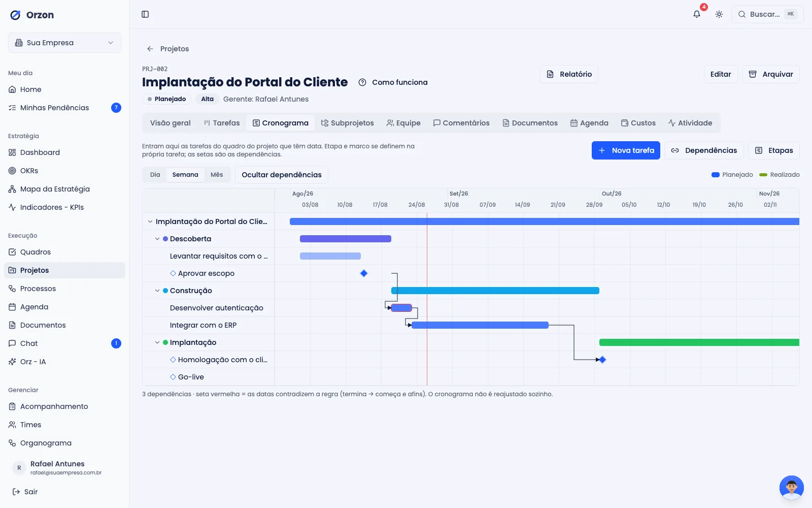Image resolution: width=812 pixels, height=508 pixels.
Task: Open the Subprojetos tab
Action: [348, 123]
